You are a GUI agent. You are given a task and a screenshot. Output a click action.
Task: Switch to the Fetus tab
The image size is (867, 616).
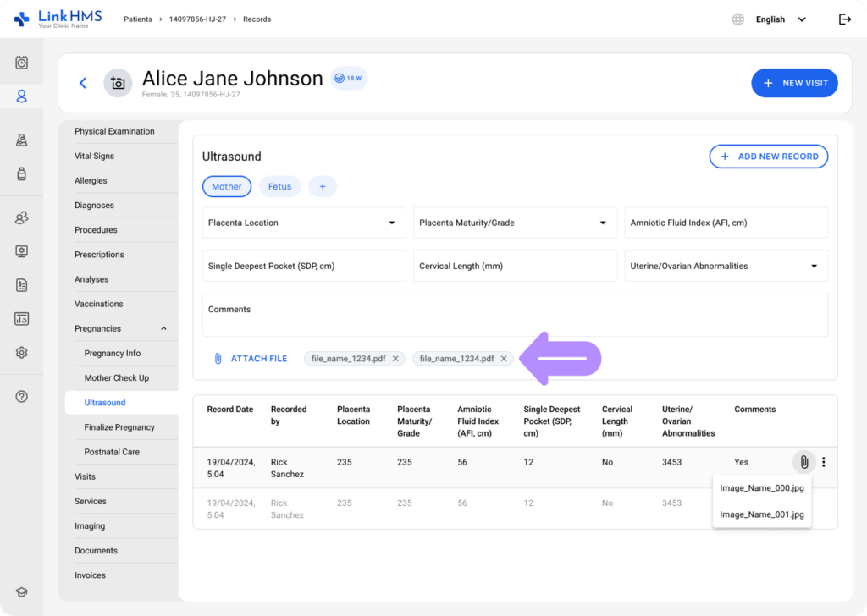click(x=279, y=187)
